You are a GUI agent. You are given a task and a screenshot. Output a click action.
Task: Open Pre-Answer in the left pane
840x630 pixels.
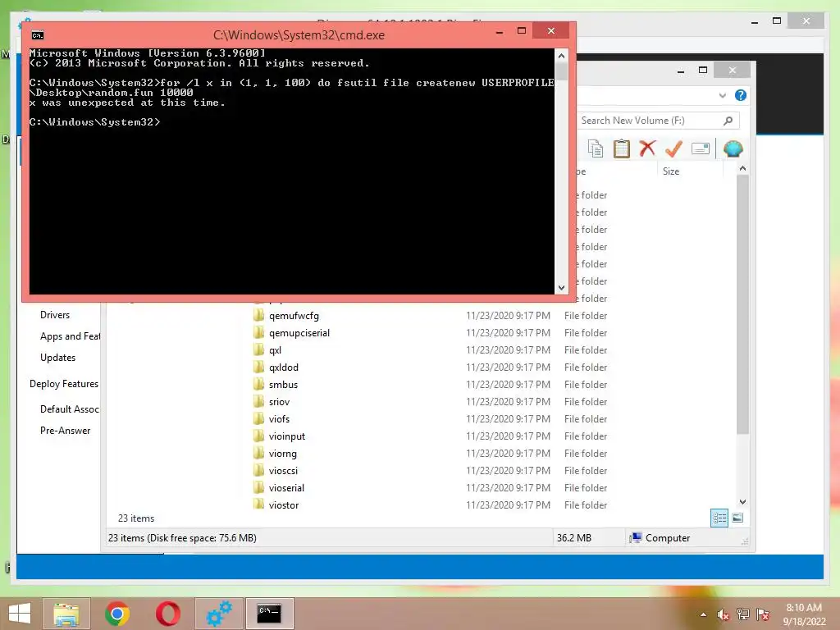65,431
